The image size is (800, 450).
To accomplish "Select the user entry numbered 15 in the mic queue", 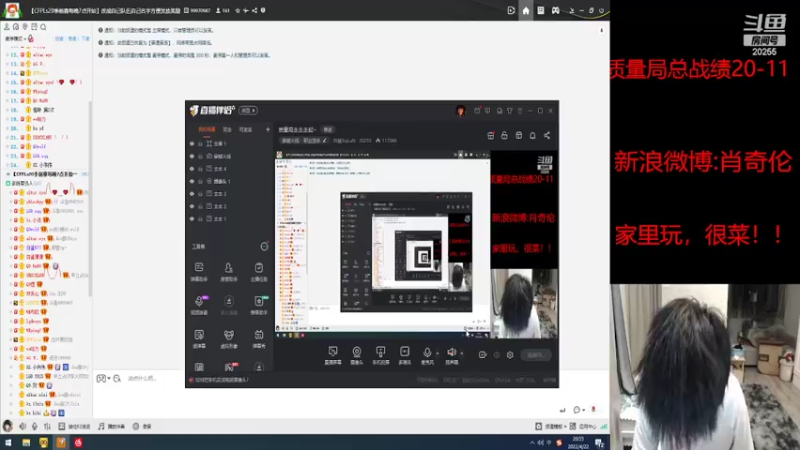I will (46, 82).
